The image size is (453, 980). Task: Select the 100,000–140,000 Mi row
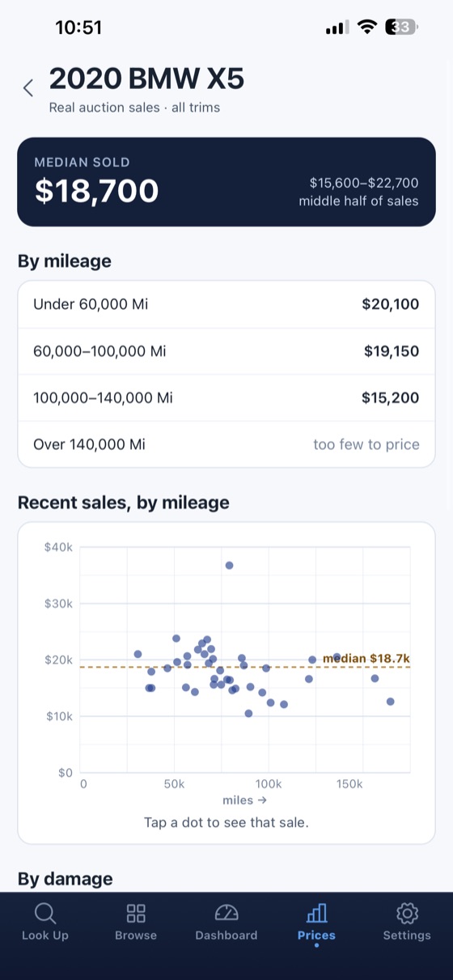226,397
